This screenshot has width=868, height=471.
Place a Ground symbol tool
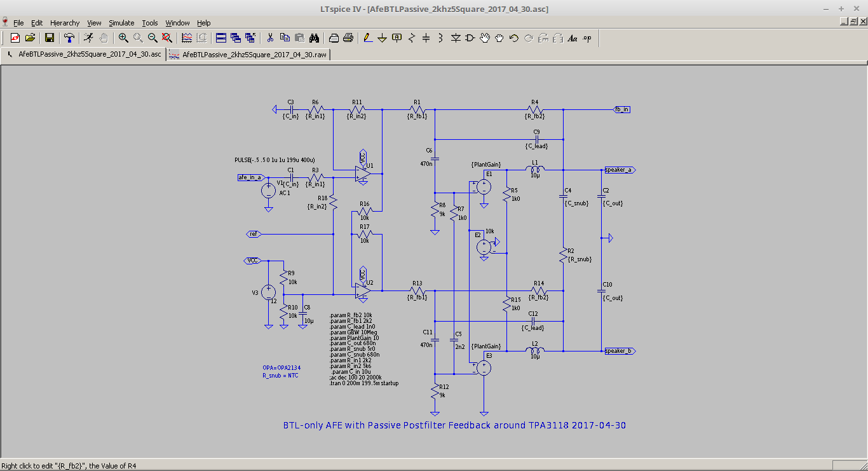tap(382, 38)
